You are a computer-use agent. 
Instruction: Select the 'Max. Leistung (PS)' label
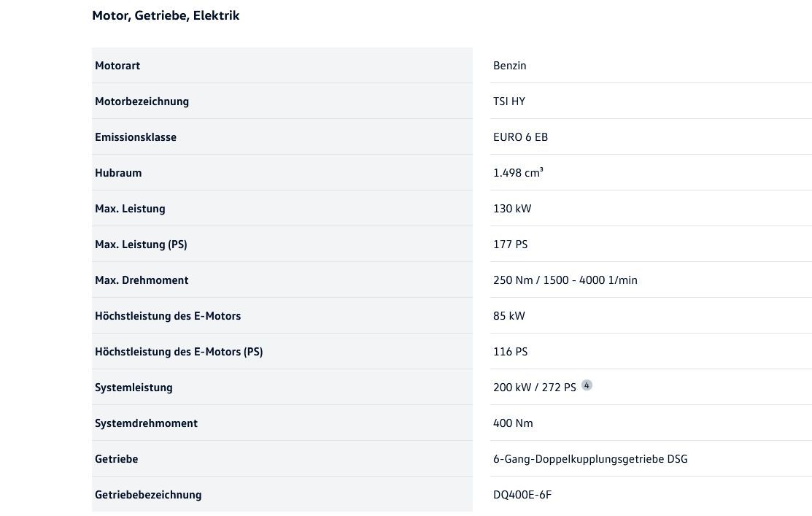[141, 244]
